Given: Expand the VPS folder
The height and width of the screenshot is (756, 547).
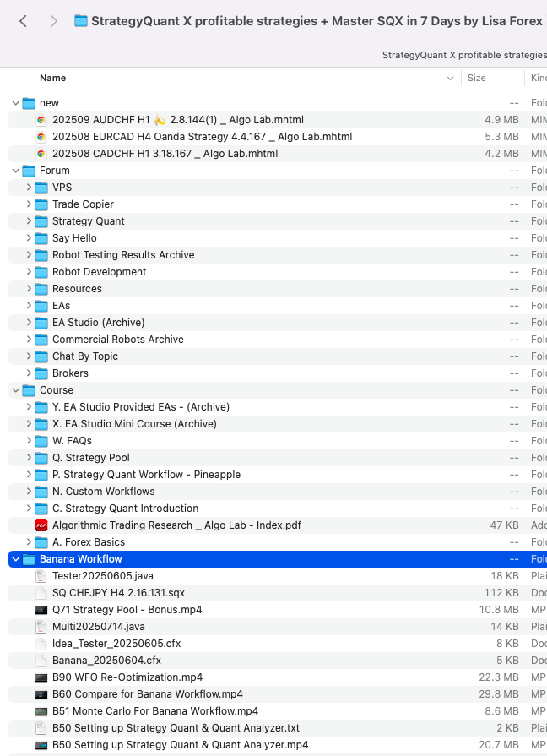Looking at the screenshot, I should click(x=29, y=188).
